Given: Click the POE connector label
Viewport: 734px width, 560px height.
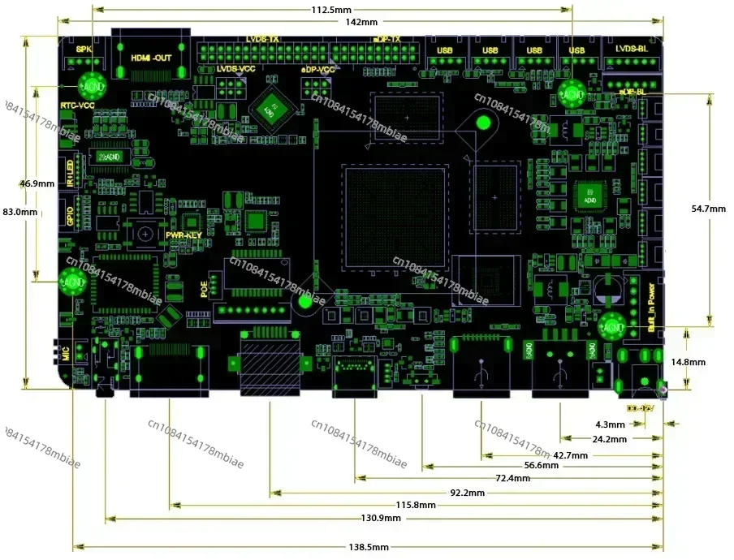Looking at the screenshot, I should point(204,289).
